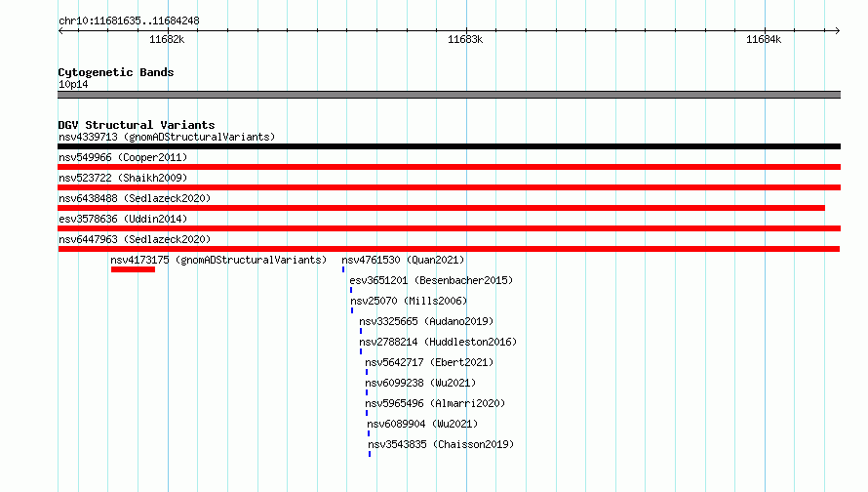Click the red nsv6438488 variant bar
Viewport: 868px width, 492px height.
coord(441,208)
